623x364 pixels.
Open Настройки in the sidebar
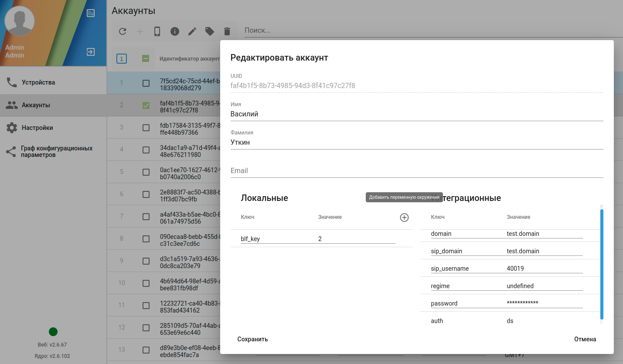pos(37,128)
